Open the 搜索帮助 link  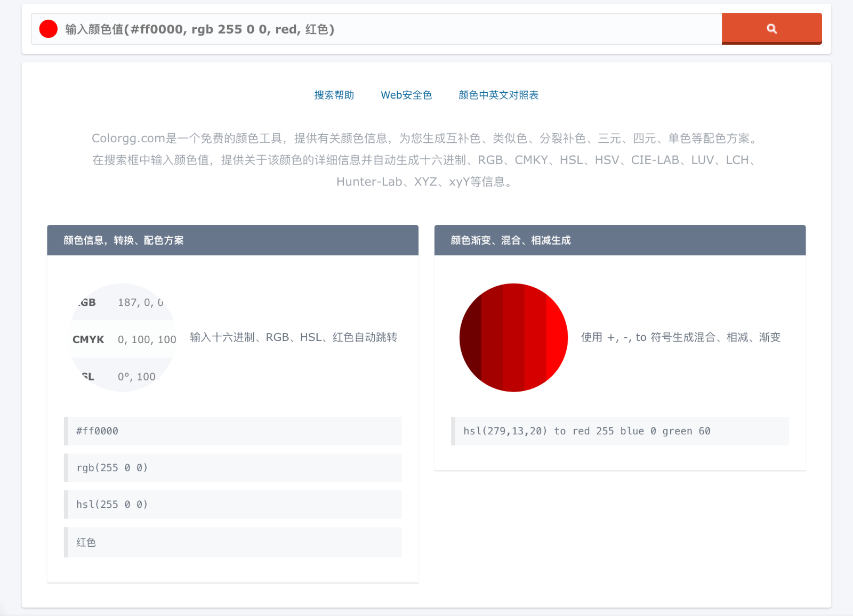[334, 95]
